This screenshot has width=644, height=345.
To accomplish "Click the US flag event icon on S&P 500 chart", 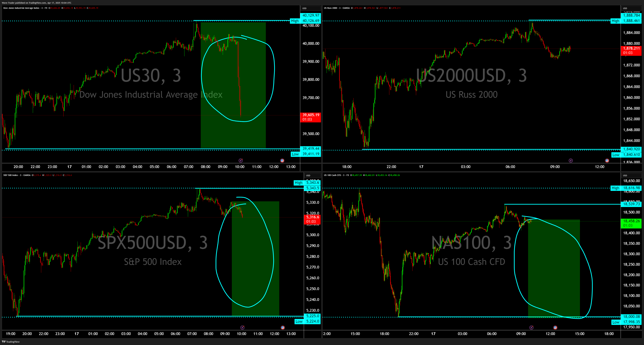I will click(x=283, y=327).
